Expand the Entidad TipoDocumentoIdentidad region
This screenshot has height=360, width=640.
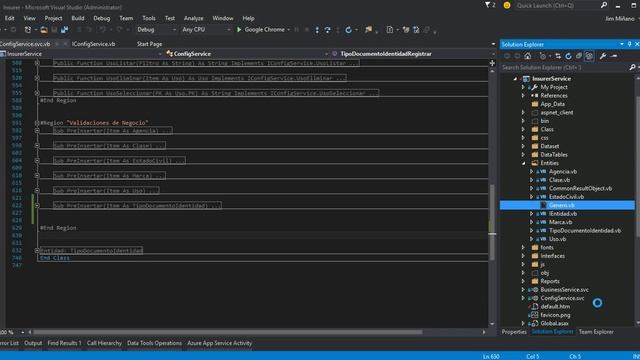pyautogui.click(x=37, y=251)
